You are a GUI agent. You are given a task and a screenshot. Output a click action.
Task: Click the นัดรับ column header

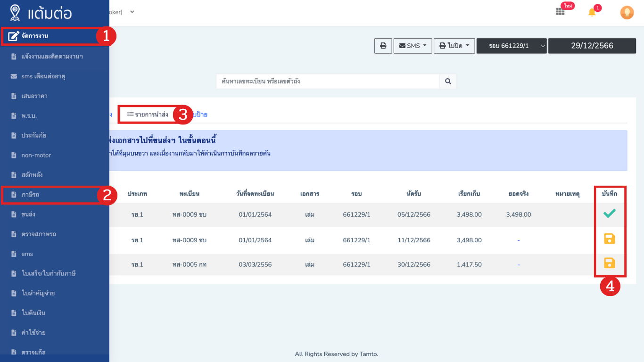click(414, 194)
